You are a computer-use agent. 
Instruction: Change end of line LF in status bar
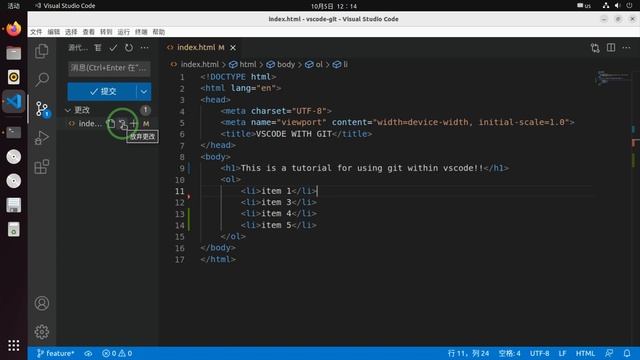click(x=562, y=353)
